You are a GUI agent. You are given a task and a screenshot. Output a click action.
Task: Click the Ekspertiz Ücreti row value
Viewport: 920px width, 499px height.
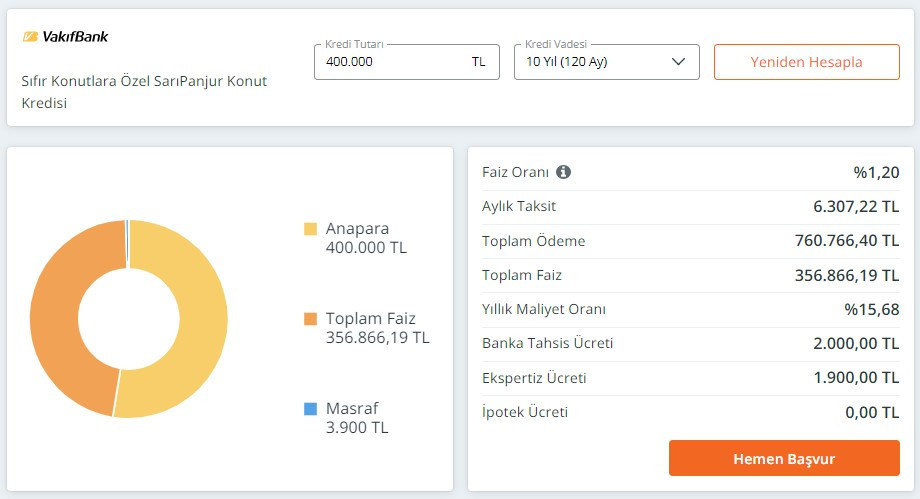tap(856, 378)
